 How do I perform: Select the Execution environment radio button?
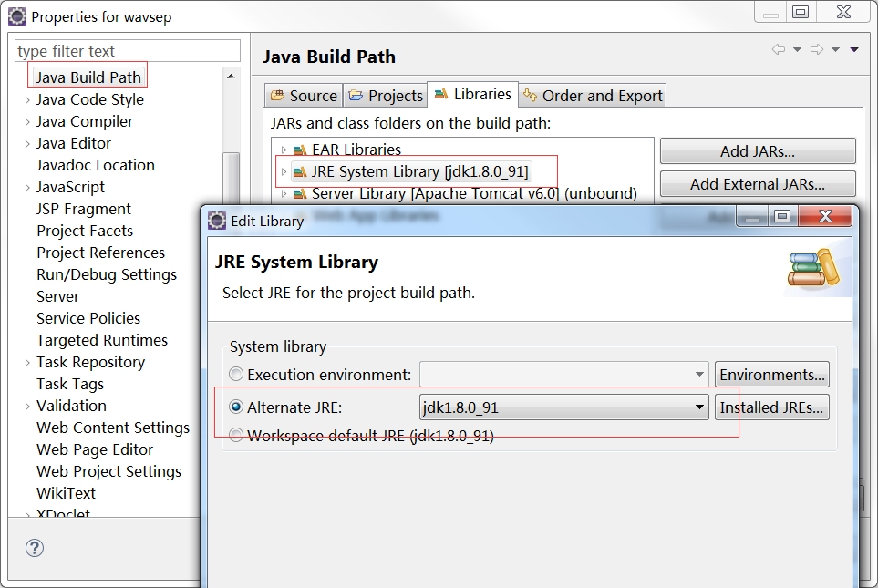click(x=236, y=374)
